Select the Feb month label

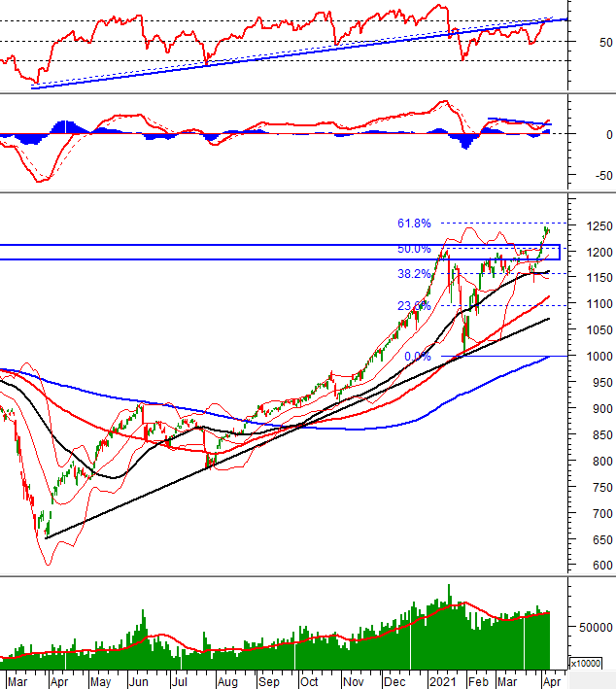[478, 682]
